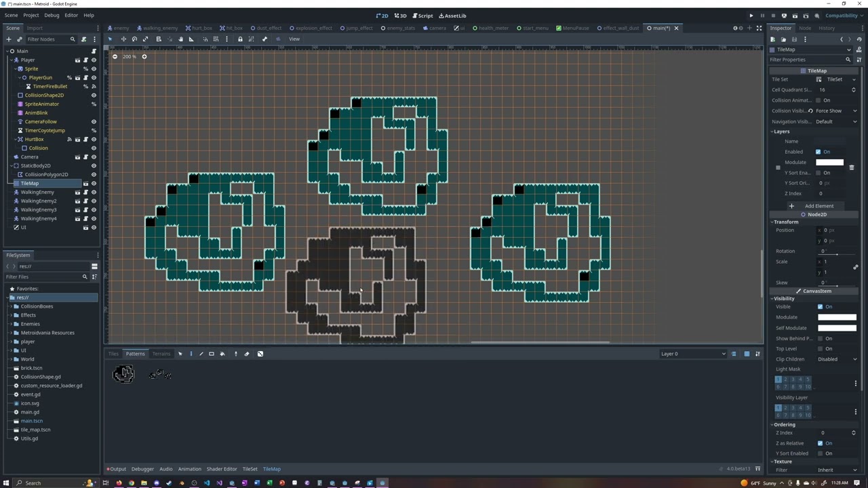
Task: Open the Output bottom panel
Action: [x=116, y=469]
